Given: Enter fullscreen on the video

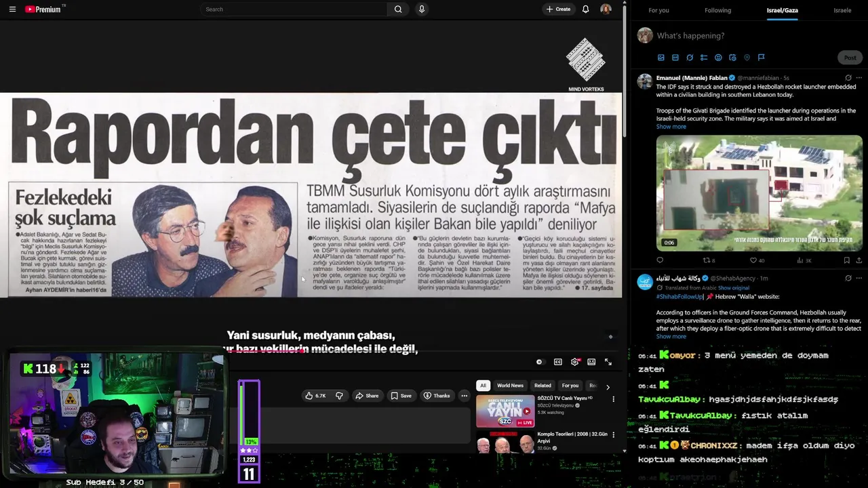Looking at the screenshot, I should 608,362.
